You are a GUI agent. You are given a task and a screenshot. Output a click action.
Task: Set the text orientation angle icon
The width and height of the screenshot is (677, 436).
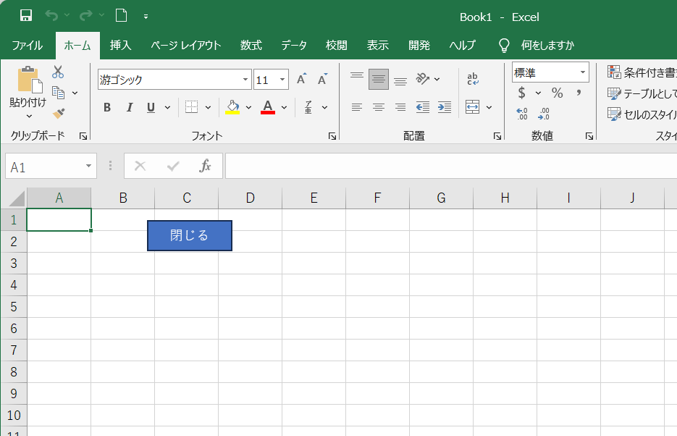(x=423, y=79)
